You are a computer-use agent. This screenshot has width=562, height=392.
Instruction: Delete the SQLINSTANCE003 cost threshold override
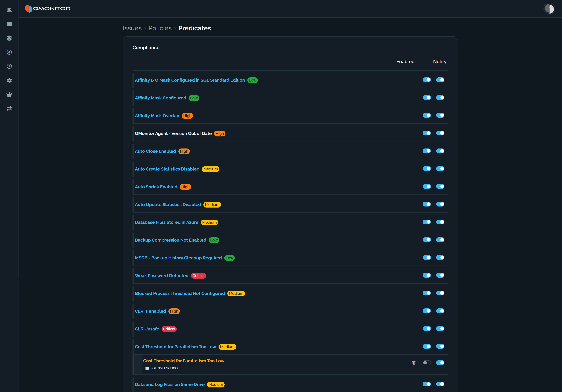coord(414,363)
